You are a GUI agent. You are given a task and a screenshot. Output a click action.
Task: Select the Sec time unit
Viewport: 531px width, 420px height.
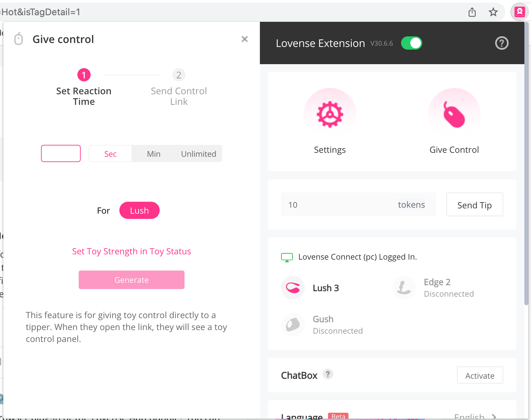pos(110,154)
